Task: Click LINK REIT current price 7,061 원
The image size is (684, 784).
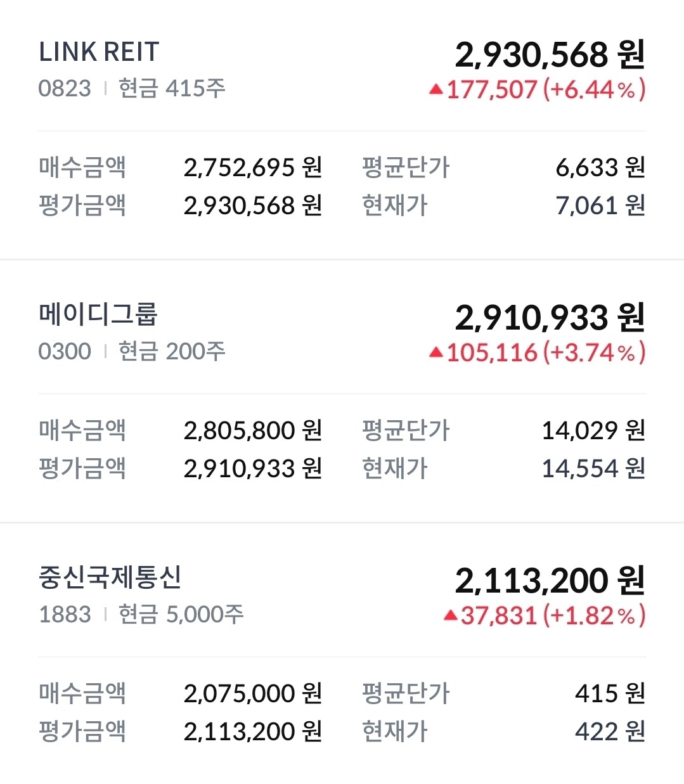Action: click(600, 205)
